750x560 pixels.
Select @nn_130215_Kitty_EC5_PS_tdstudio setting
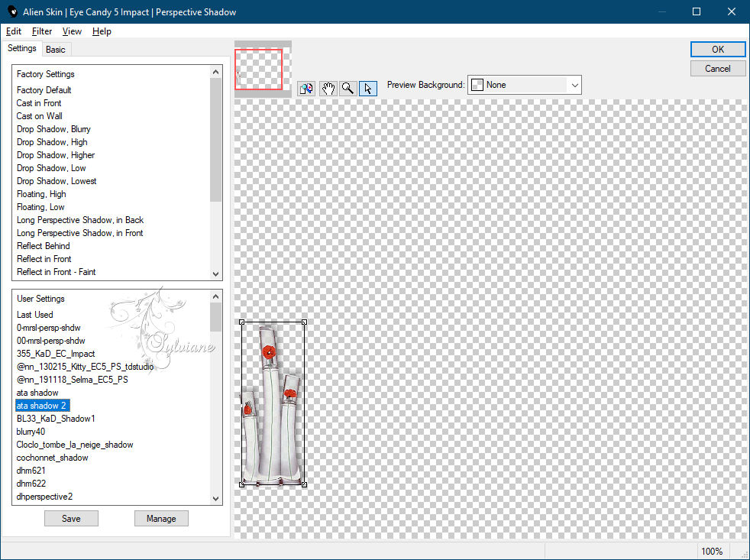(85, 367)
